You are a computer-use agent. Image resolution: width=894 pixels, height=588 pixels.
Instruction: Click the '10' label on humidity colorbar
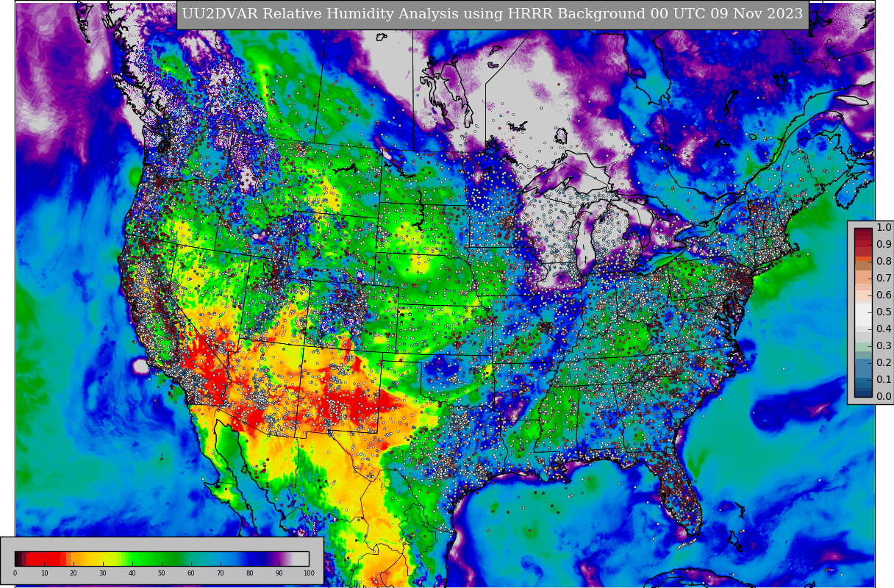click(x=44, y=573)
